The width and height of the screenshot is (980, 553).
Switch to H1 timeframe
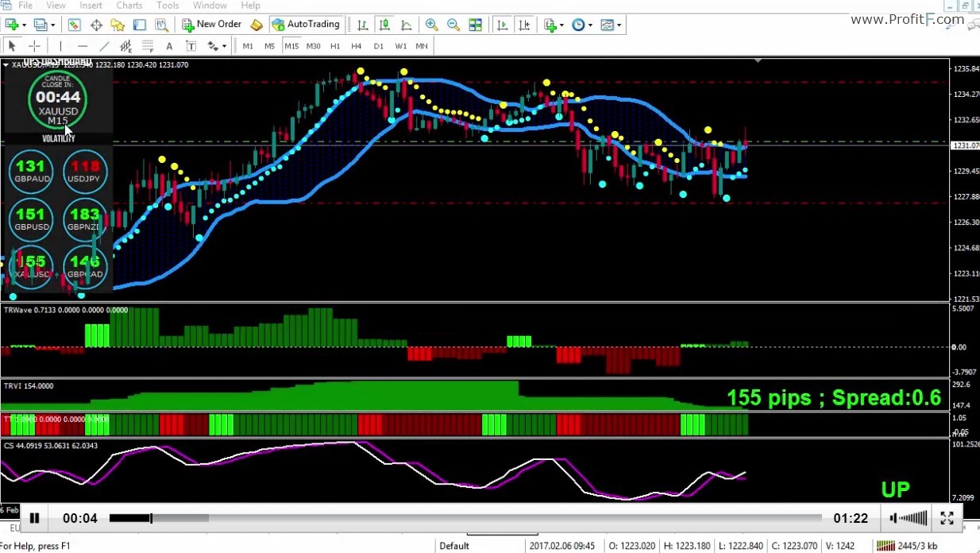(x=335, y=46)
